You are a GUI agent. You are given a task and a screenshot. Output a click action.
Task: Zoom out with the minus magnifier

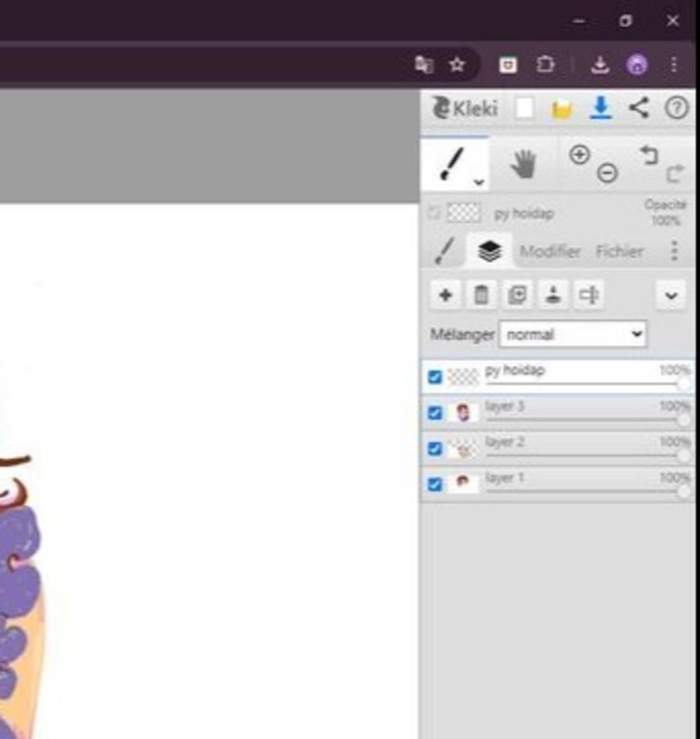click(607, 172)
